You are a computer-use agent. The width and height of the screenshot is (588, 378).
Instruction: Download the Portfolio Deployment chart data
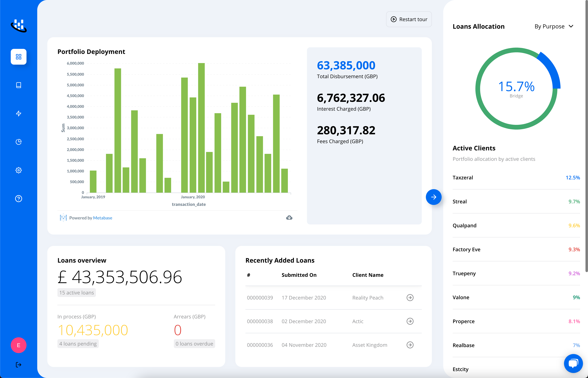(x=289, y=218)
